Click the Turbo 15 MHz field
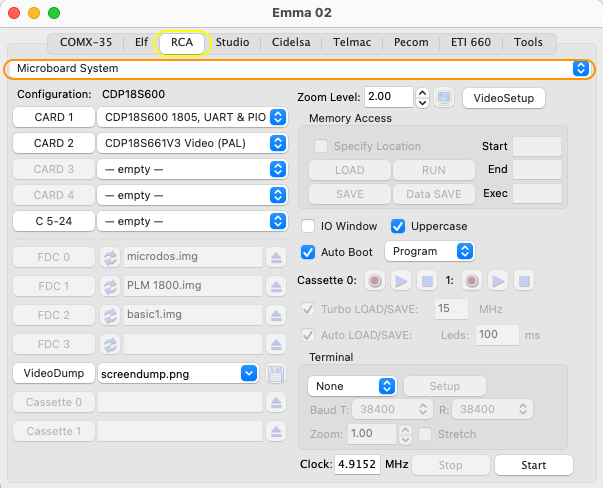The width and height of the screenshot is (603, 488). (x=451, y=309)
